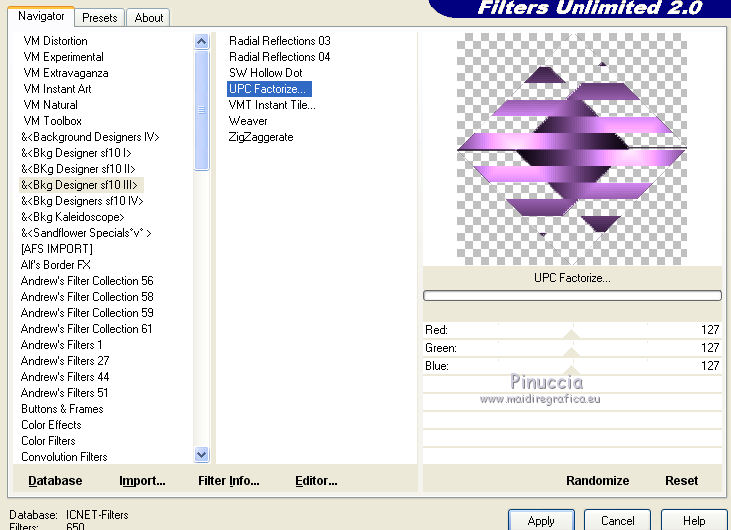The width and height of the screenshot is (731, 530).
Task: Select VM Experimental category
Action: tap(63, 57)
